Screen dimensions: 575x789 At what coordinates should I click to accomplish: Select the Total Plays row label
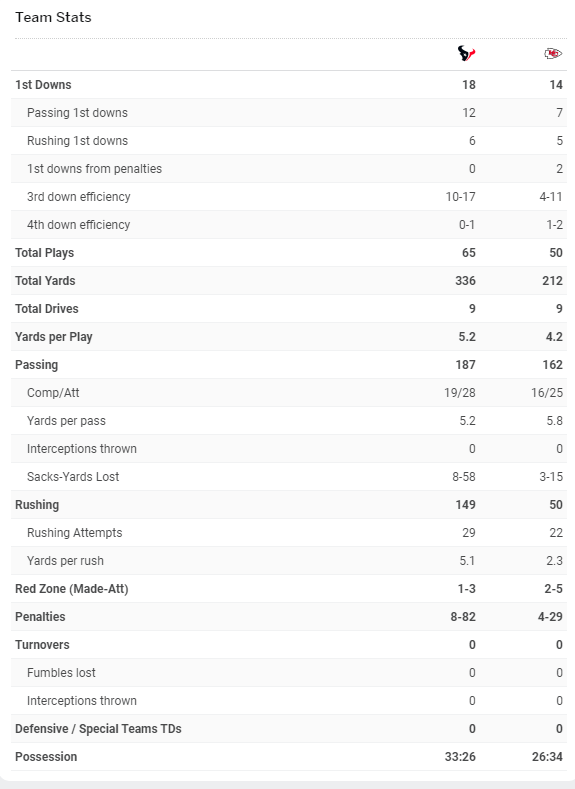pos(44,253)
